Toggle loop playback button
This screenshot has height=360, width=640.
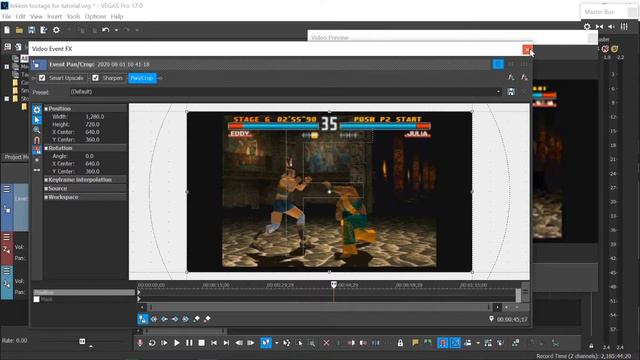pyautogui.click(x=152, y=343)
